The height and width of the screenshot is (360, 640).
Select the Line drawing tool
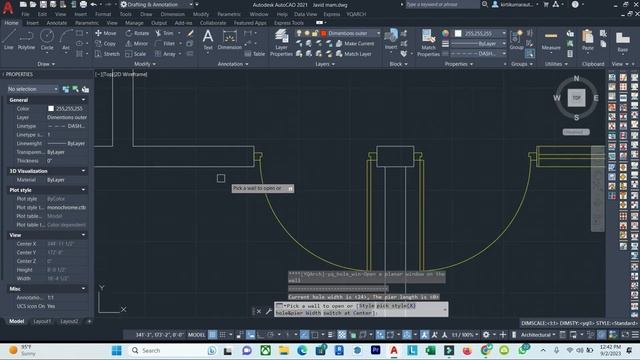point(9,40)
